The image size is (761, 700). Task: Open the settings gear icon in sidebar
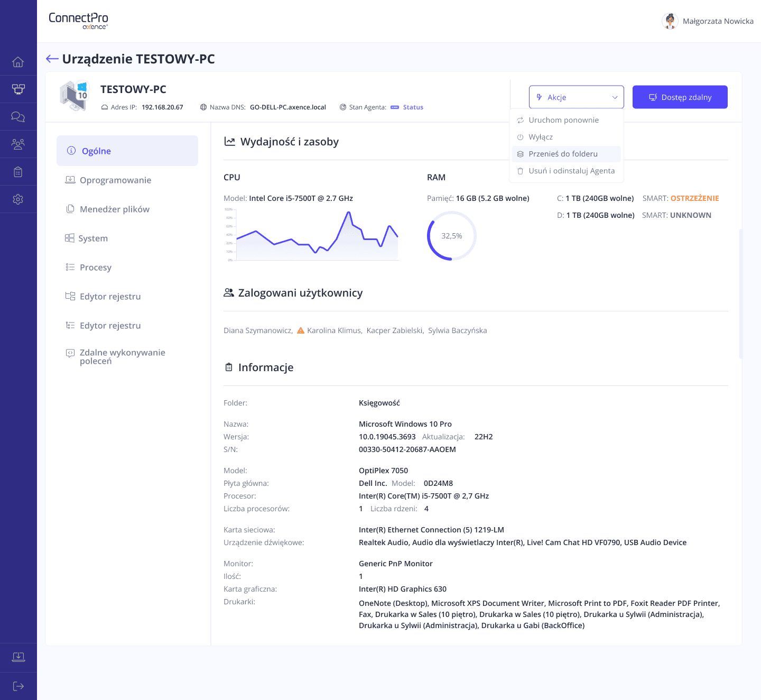pos(18,199)
